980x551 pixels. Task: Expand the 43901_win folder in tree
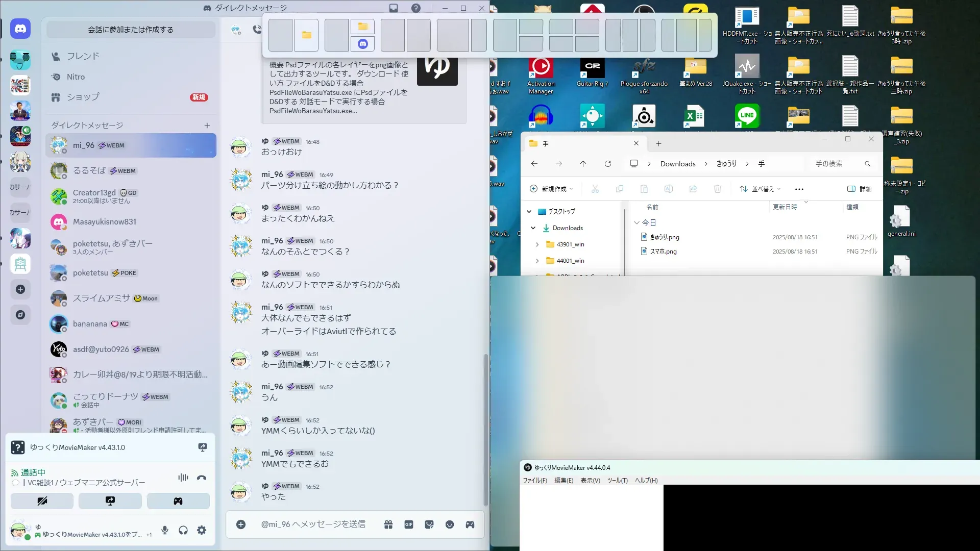537,244
